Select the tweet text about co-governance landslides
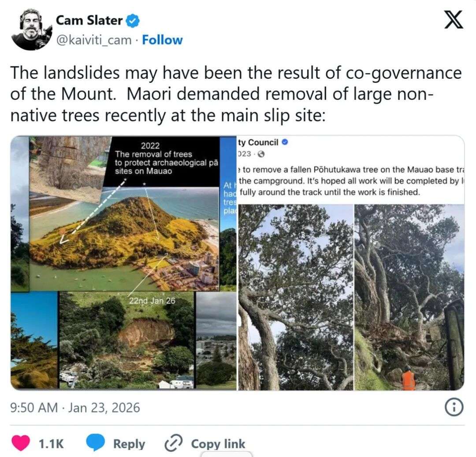The image size is (476, 457). pyautogui.click(x=236, y=94)
